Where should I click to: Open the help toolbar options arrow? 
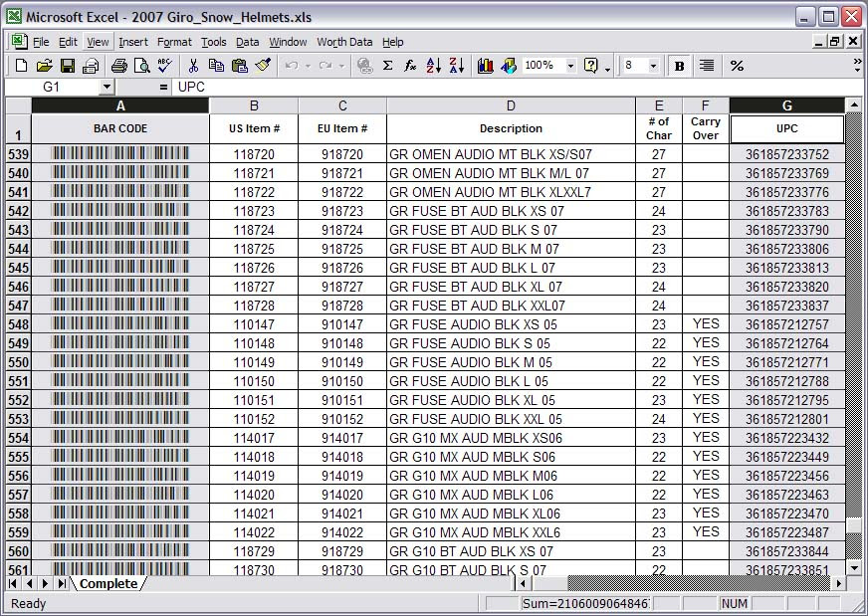(x=607, y=70)
